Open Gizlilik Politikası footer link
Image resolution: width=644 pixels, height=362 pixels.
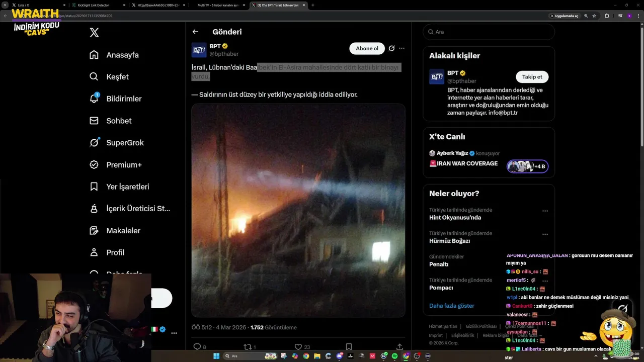(x=481, y=326)
